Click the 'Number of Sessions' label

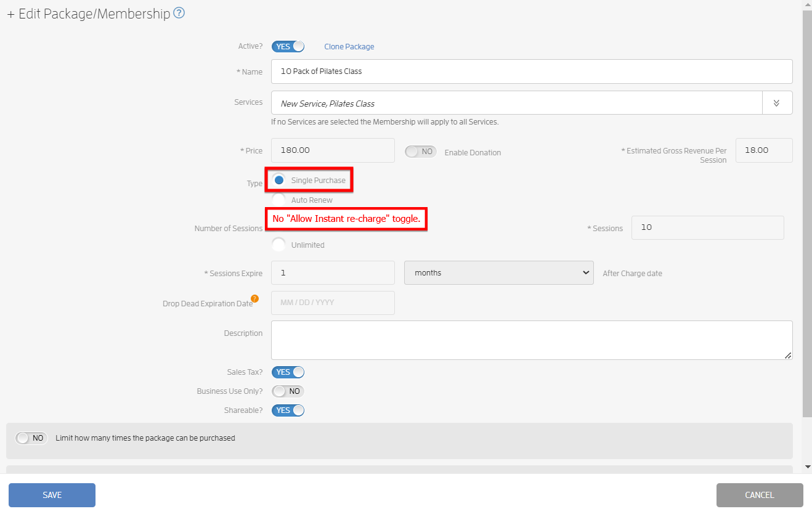(229, 229)
